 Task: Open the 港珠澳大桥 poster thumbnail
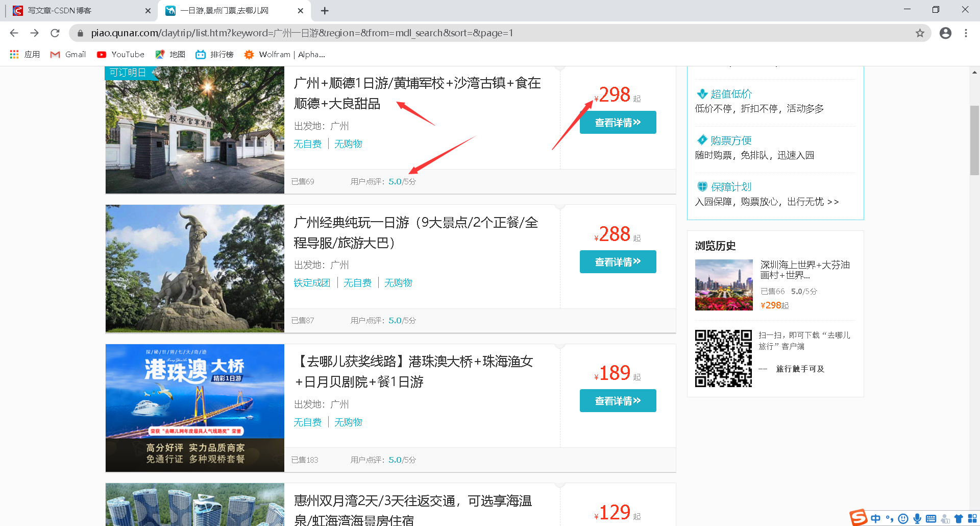[195, 408]
